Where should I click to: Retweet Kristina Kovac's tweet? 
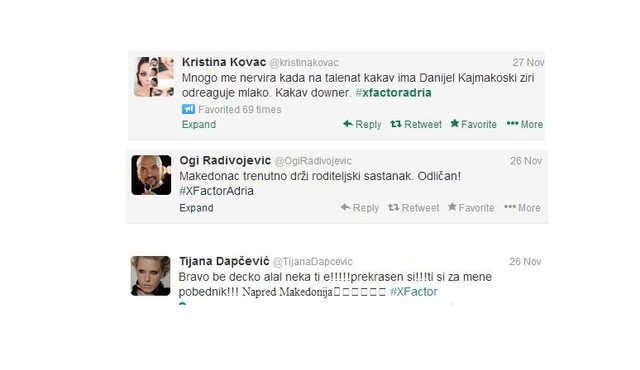tap(416, 124)
